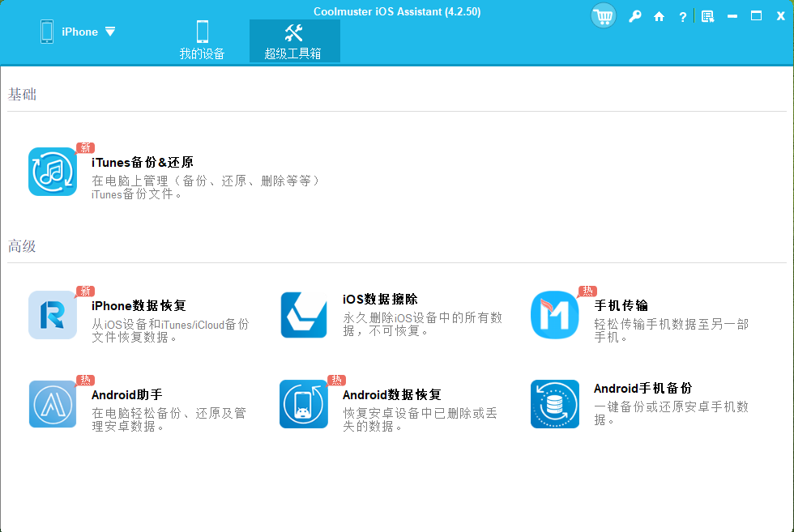The height and width of the screenshot is (532, 794).
Task: Open the 手机传输 M icon
Action: pos(555,315)
